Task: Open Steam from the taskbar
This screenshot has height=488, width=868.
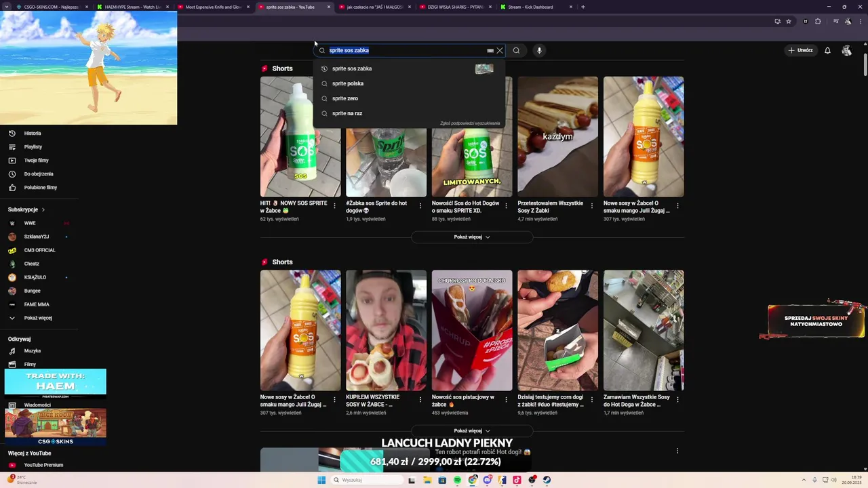Action: 547,480
